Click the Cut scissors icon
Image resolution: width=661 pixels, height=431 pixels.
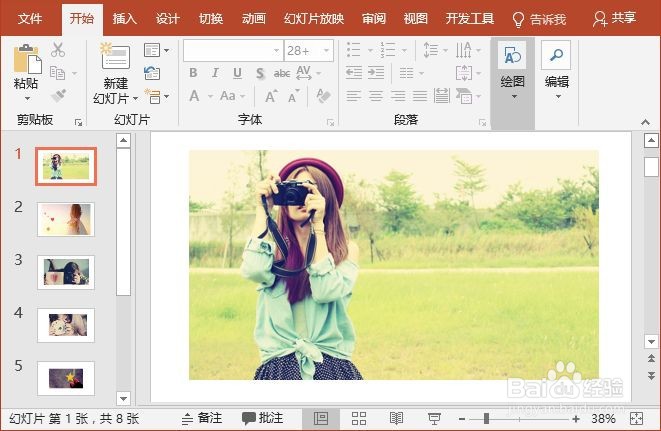[58, 50]
